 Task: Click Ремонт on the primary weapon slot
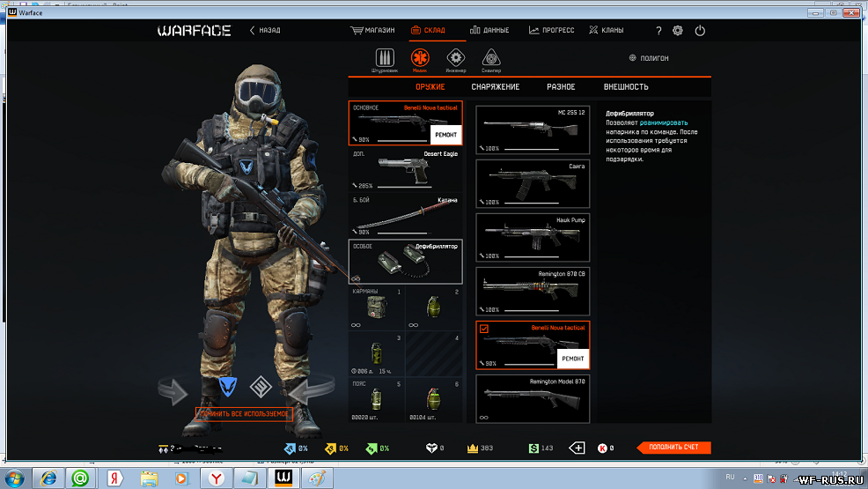445,135
